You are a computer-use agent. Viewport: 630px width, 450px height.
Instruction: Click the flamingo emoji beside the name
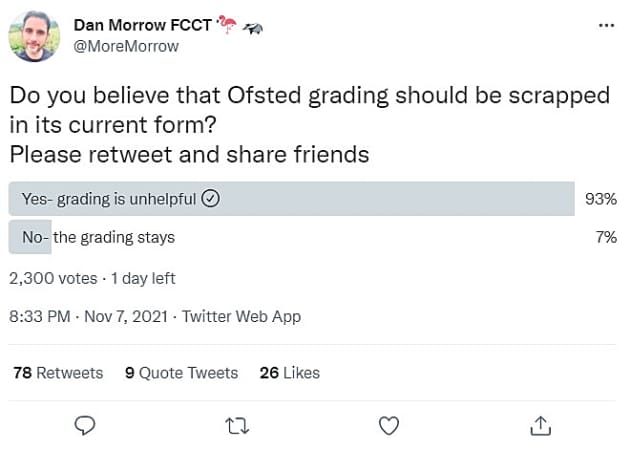[227, 24]
